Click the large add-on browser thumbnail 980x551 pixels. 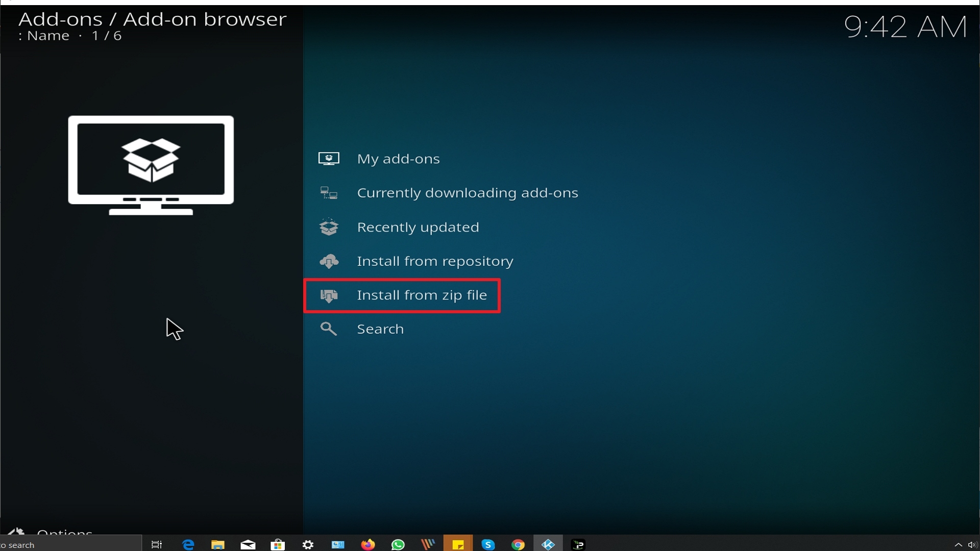[x=151, y=165]
